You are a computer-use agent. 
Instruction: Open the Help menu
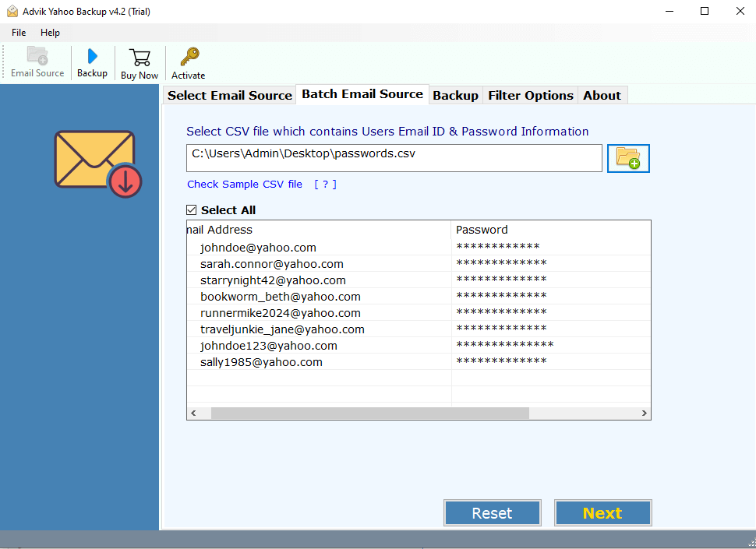(50, 32)
